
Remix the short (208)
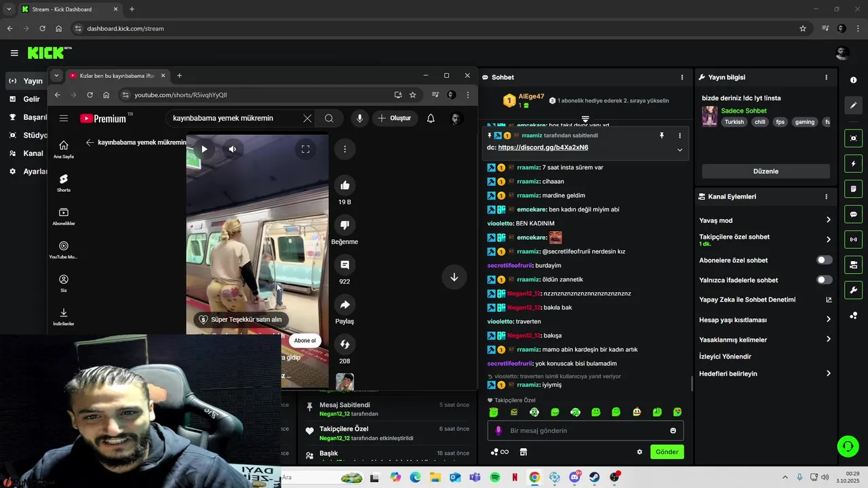tap(344, 345)
